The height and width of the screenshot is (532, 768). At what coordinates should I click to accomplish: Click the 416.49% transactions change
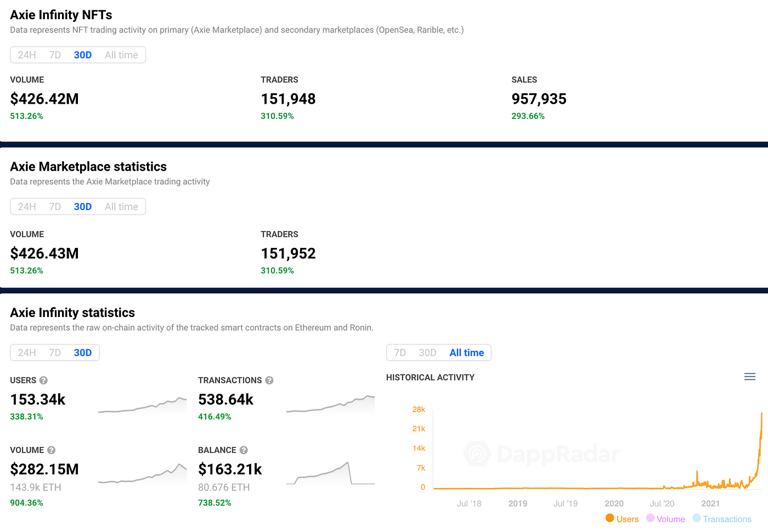pos(214,416)
